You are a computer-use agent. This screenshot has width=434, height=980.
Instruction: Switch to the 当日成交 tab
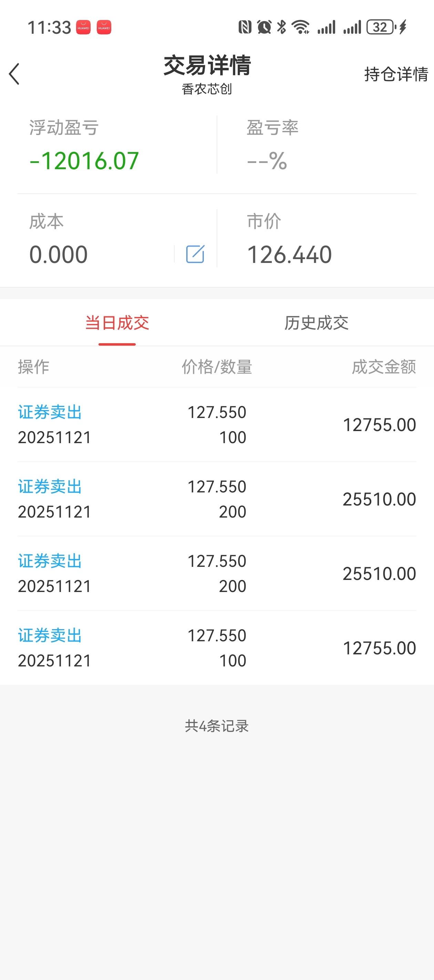point(117,323)
